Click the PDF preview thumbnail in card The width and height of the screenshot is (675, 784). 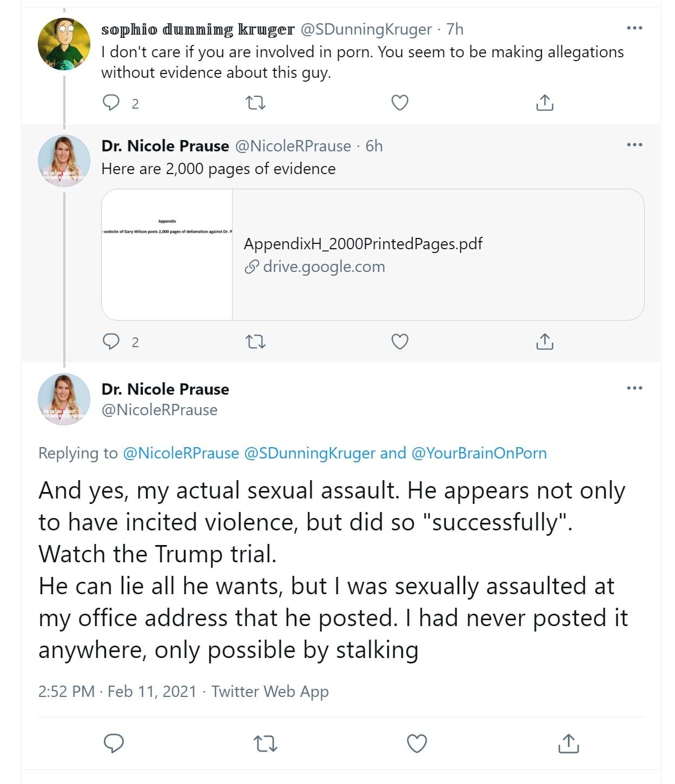pyautogui.click(x=167, y=254)
